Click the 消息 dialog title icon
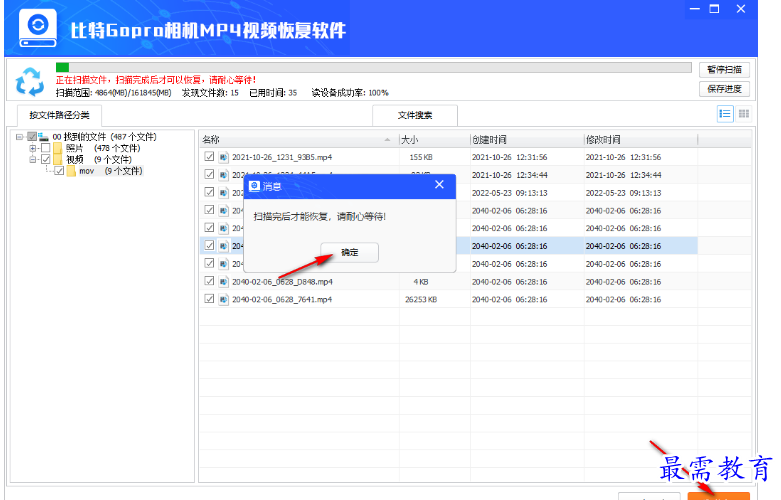This screenshot has width=781, height=500. [255, 186]
